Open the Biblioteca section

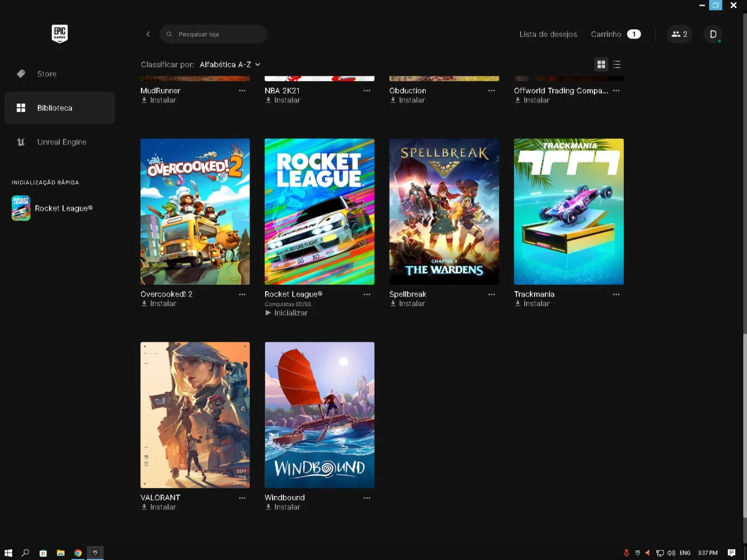click(x=60, y=108)
